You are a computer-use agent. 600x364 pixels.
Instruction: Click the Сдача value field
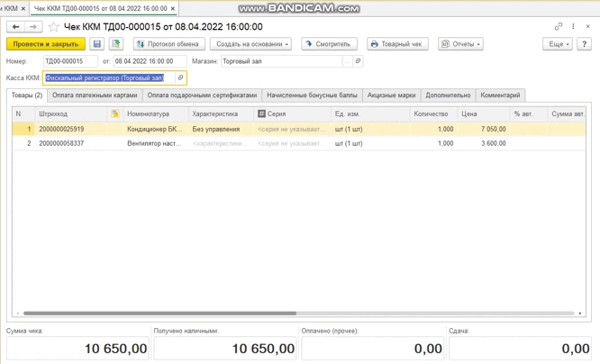coord(521,349)
